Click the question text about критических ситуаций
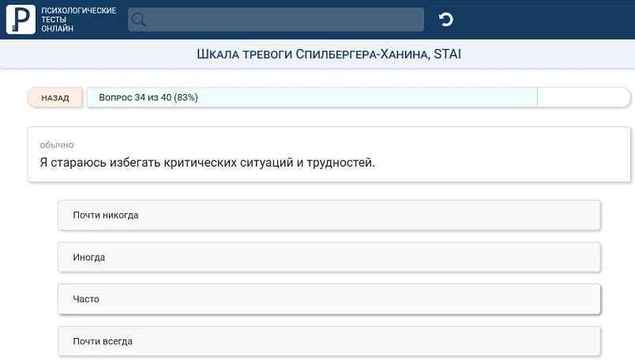Screen dimensions: 635x364 click(207, 163)
